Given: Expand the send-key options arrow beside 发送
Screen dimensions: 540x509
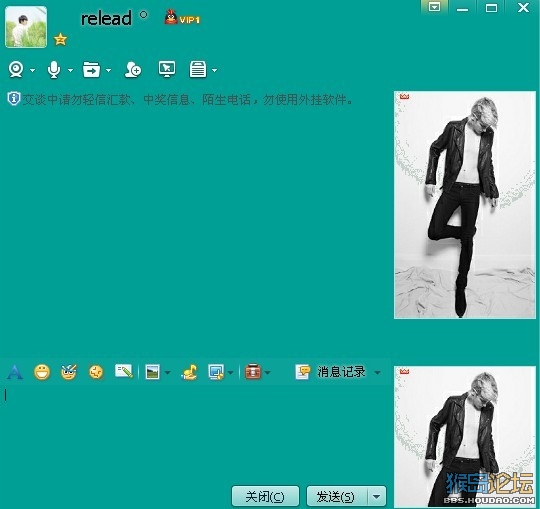Looking at the screenshot, I should pyautogui.click(x=377, y=497).
